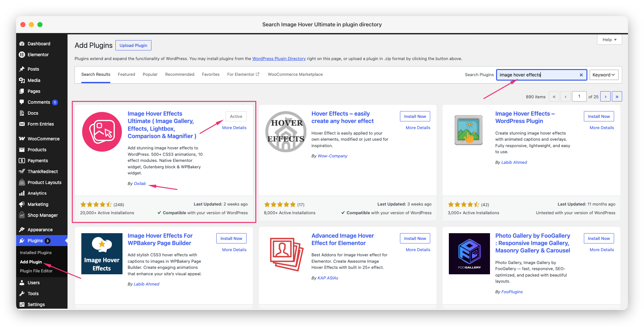Open the Analytics bar chart icon
The height and width of the screenshot is (326, 644).
(x=22, y=193)
